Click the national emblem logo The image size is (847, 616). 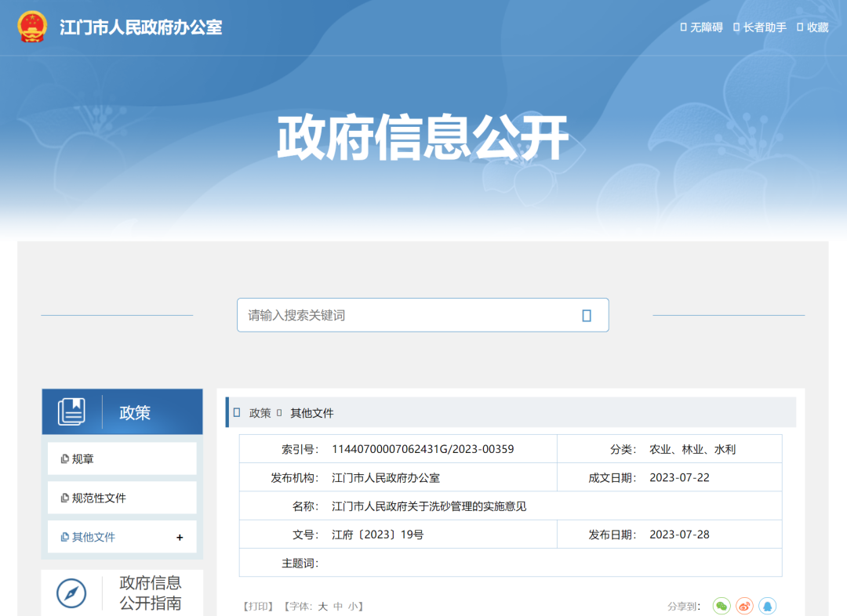pos(32,27)
